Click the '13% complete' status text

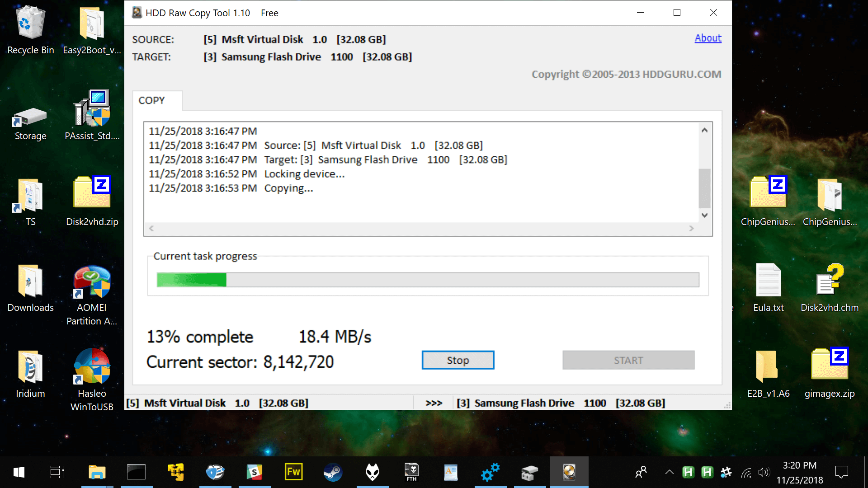200,337
